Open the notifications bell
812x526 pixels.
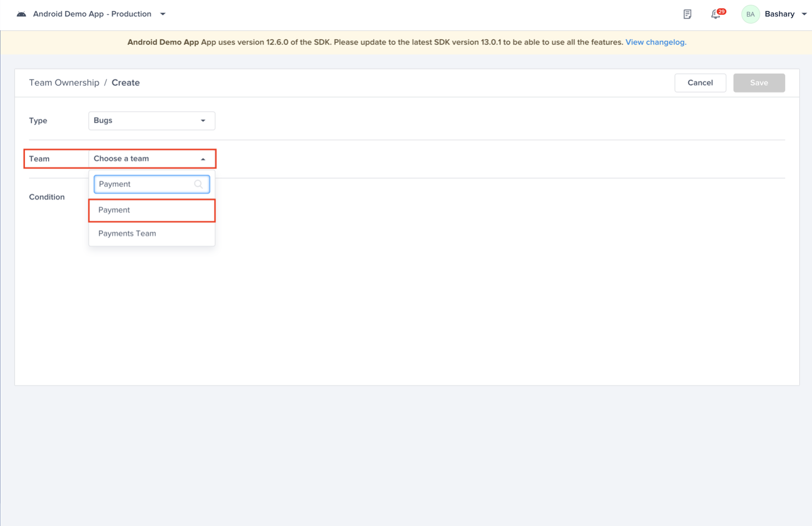(x=715, y=15)
